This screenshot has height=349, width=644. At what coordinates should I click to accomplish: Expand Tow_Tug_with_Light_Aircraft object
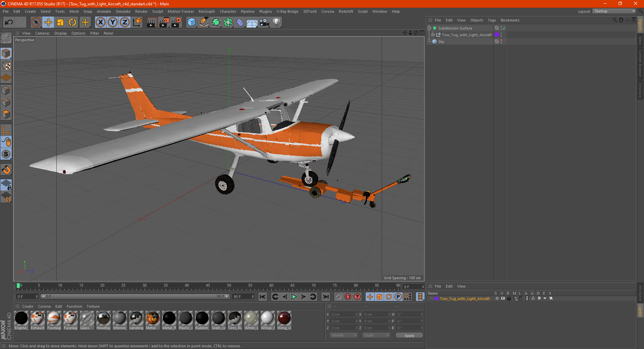click(433, 35)
